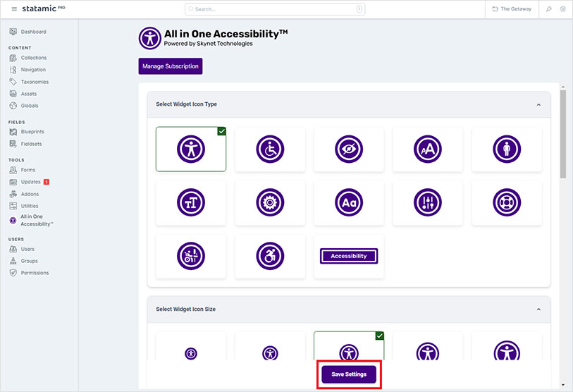Click the Save Settings button

pyautogui.click(x=349, y=374)
